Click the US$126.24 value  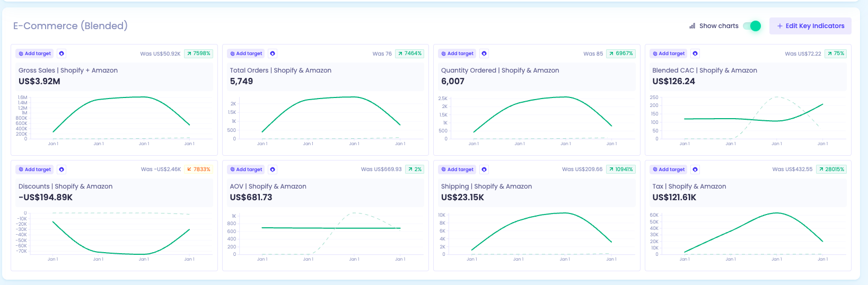[673, 82]
